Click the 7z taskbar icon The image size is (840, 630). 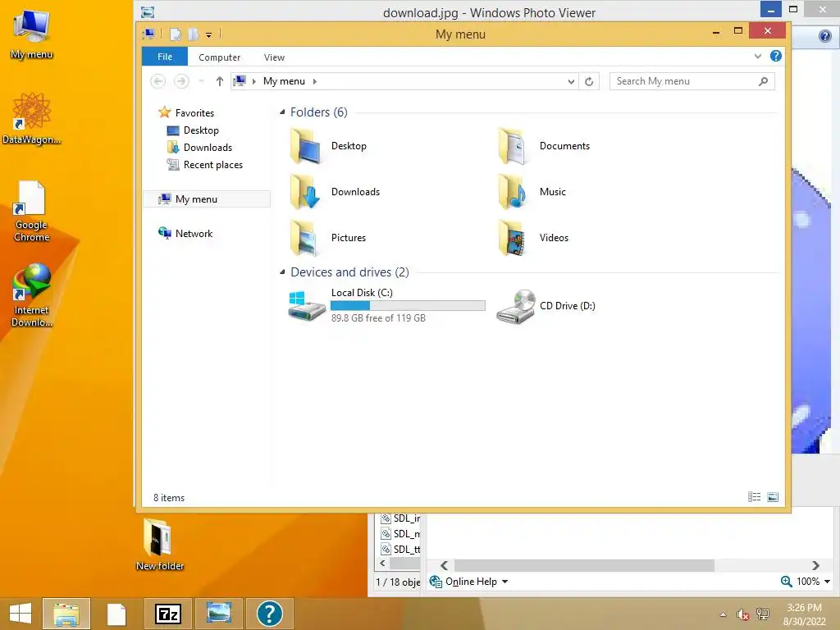(168, 614)
